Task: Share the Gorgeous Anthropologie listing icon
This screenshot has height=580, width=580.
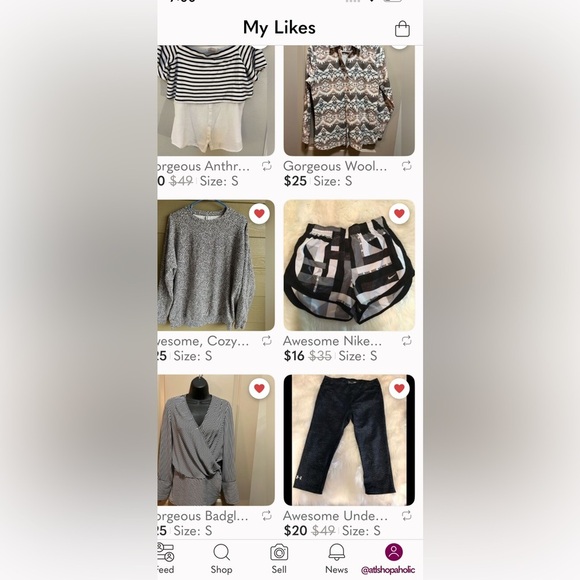Action: click(x=267, y=166)
